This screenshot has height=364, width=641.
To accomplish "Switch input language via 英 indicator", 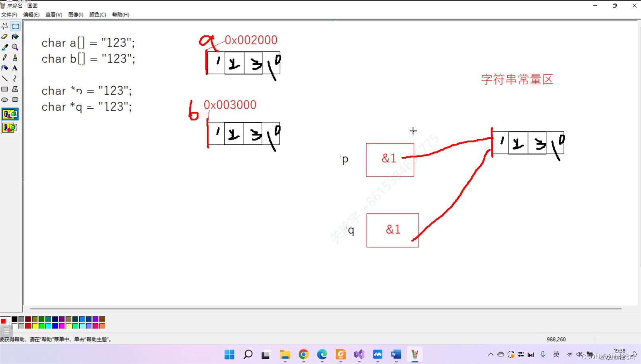I will 556,354.
